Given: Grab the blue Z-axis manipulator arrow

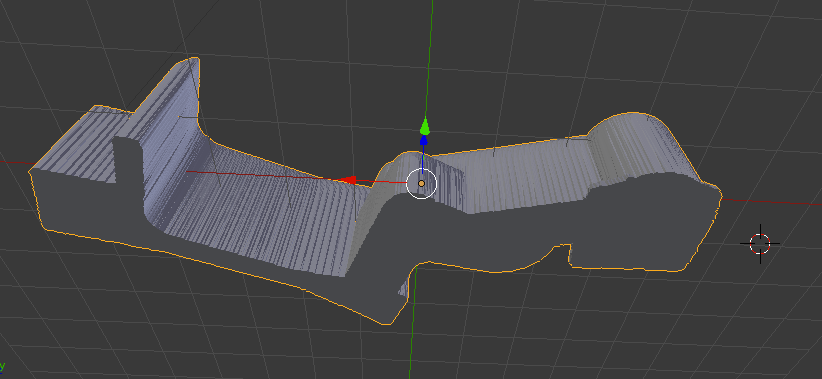Looking at the screenshot, I should [x=424, y=140].
